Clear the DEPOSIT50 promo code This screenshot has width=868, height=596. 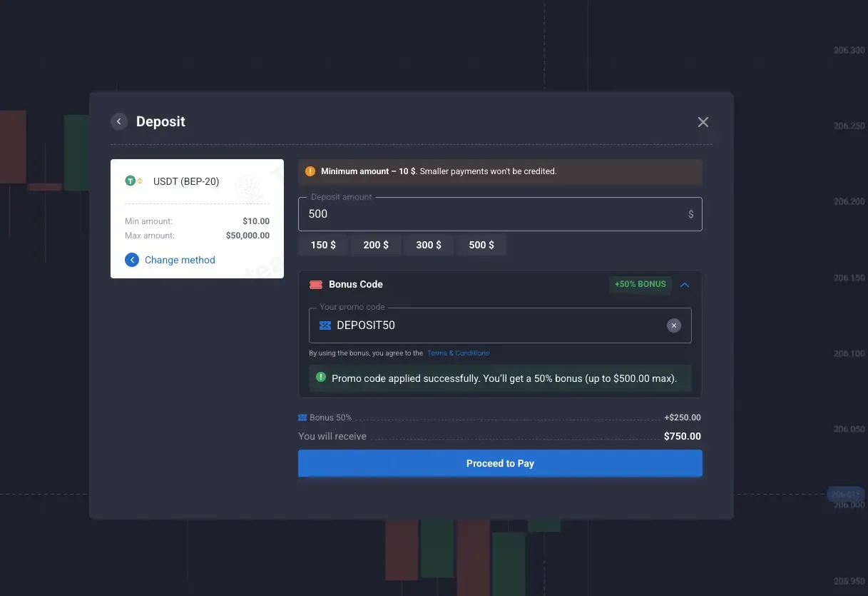click(x=674, y=325)
